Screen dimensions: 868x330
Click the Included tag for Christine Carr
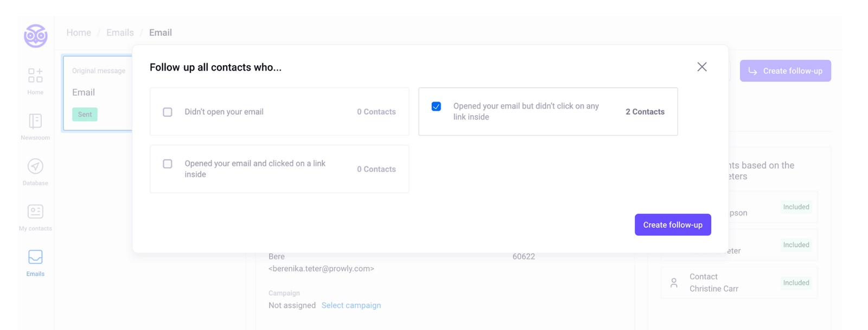[x=796, y=283]
